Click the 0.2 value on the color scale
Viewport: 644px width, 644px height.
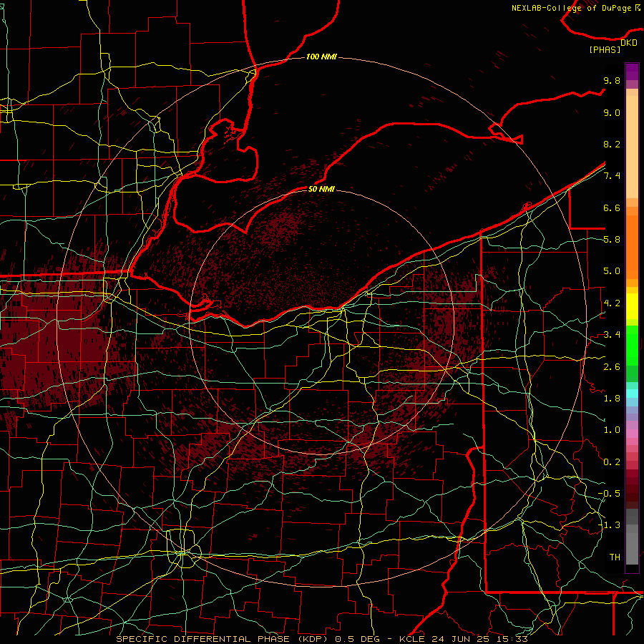612,462
